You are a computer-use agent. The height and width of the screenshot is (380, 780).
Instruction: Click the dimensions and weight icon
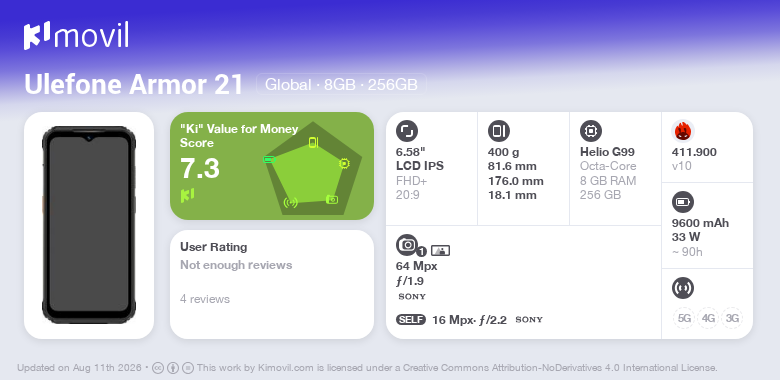499,131
